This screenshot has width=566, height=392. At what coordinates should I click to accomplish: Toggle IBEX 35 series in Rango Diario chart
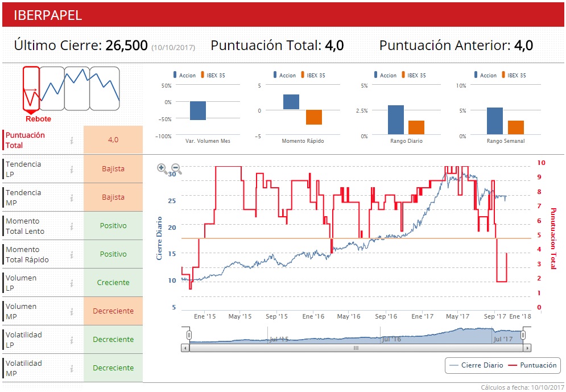(414, 75)
